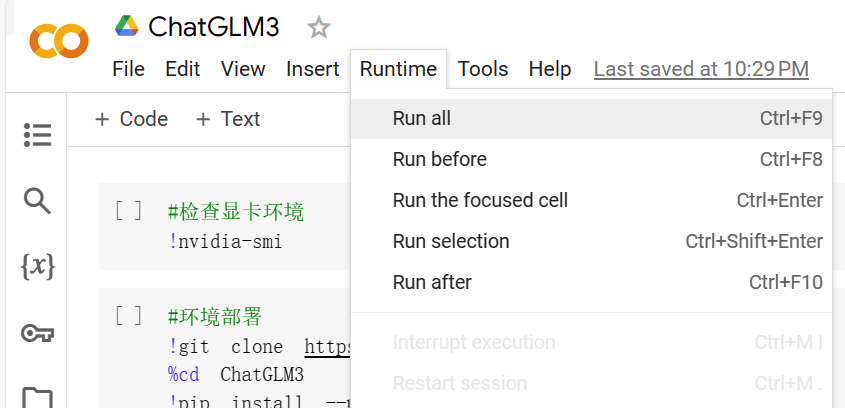Open the secrets key icon
This screenshot has width=845, height=408.
38,333
